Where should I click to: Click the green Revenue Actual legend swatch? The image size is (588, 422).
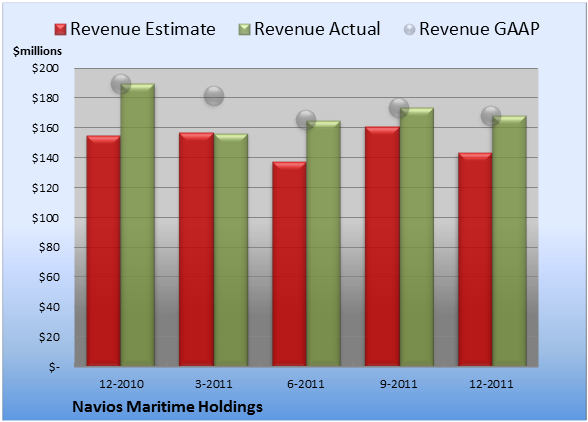coord(244,30)
